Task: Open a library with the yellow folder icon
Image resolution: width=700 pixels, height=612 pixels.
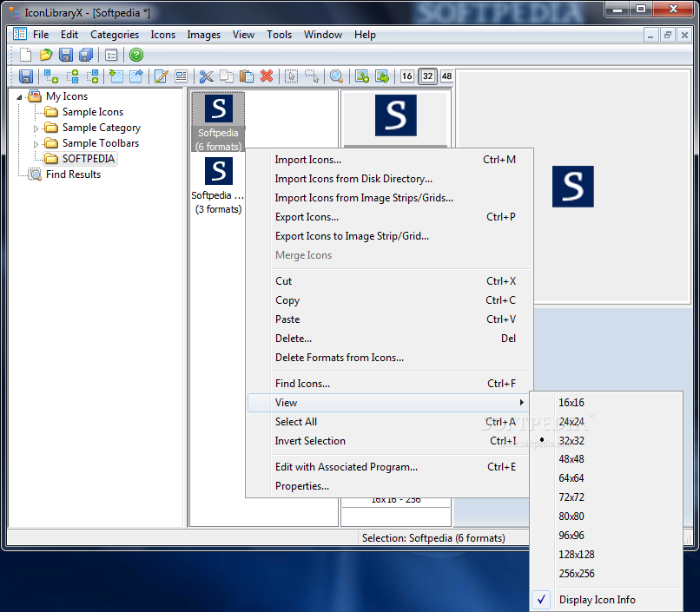Action: pyautogui.click(x=45, y=55)
